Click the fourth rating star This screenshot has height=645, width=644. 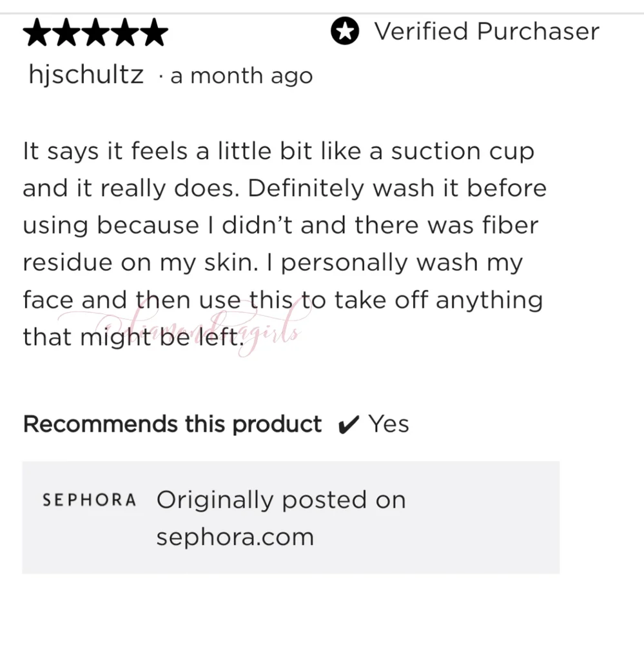coord(124,32)
